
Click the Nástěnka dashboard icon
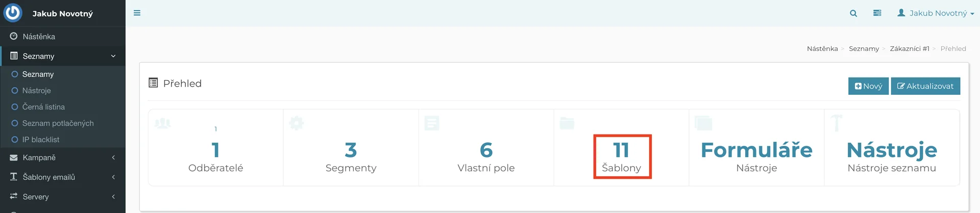click(x=14, y=37)
